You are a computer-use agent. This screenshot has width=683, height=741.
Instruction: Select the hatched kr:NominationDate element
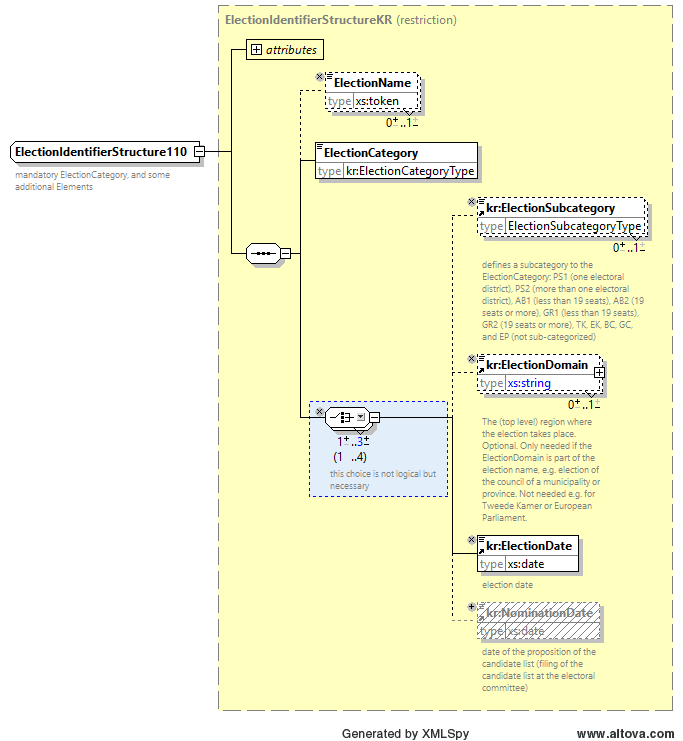[538, 621]
